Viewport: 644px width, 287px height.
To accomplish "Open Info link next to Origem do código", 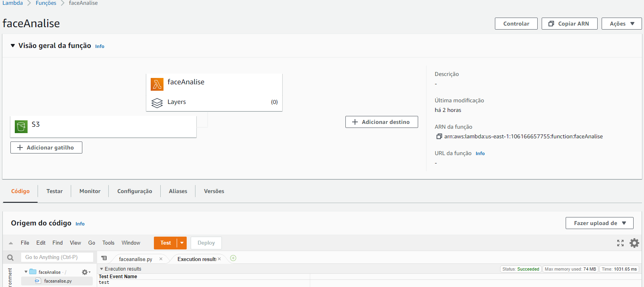I will [x=80, y=224].
